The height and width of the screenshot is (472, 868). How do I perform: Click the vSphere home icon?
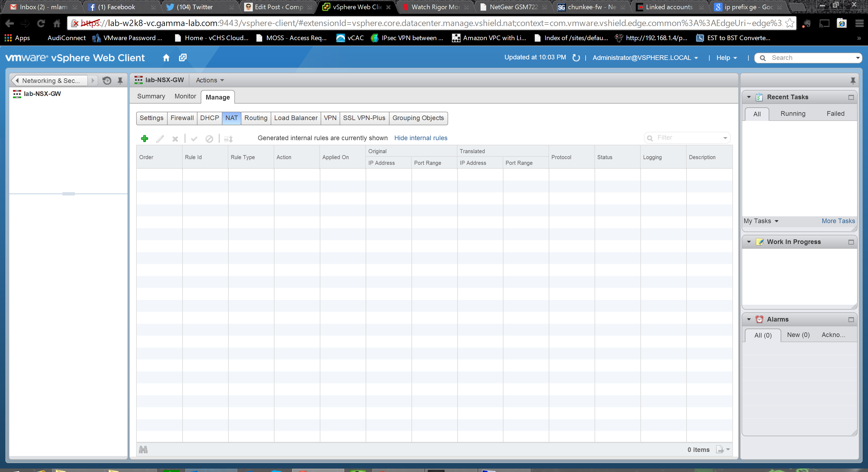166,57
